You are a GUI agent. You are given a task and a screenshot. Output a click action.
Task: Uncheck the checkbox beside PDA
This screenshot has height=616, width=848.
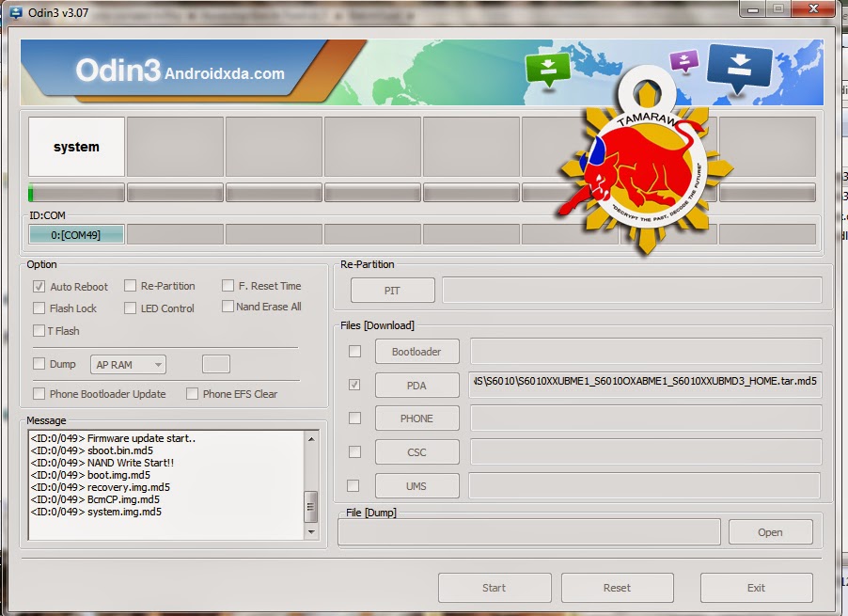tap(354, 385)
